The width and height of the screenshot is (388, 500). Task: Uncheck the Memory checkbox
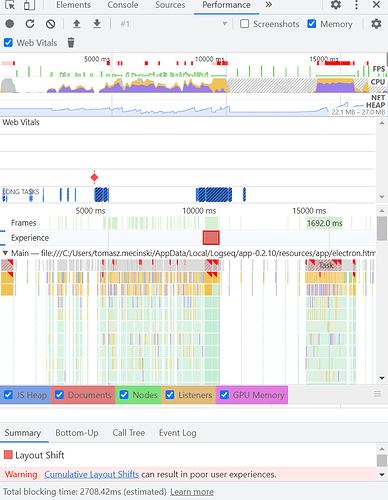pyautogui.click(x=312, y=24)
